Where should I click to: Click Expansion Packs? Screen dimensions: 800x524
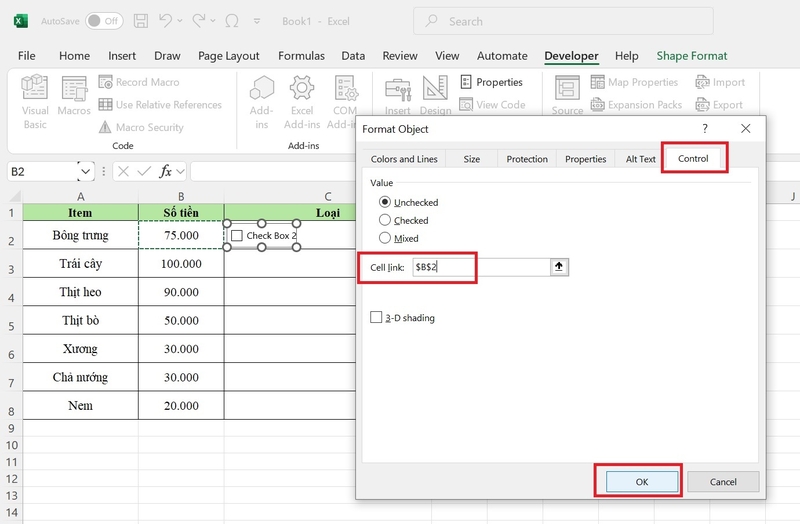point(636,105)
